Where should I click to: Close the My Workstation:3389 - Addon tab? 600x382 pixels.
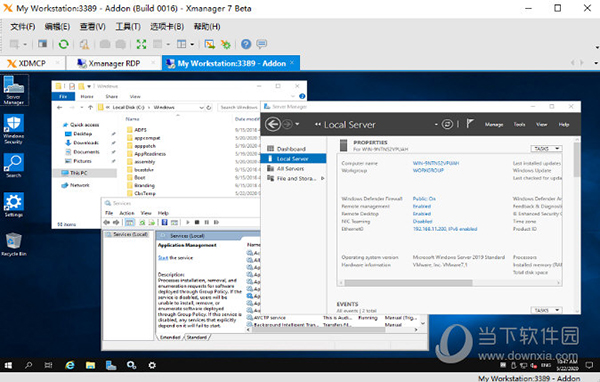tap(292, 63)
